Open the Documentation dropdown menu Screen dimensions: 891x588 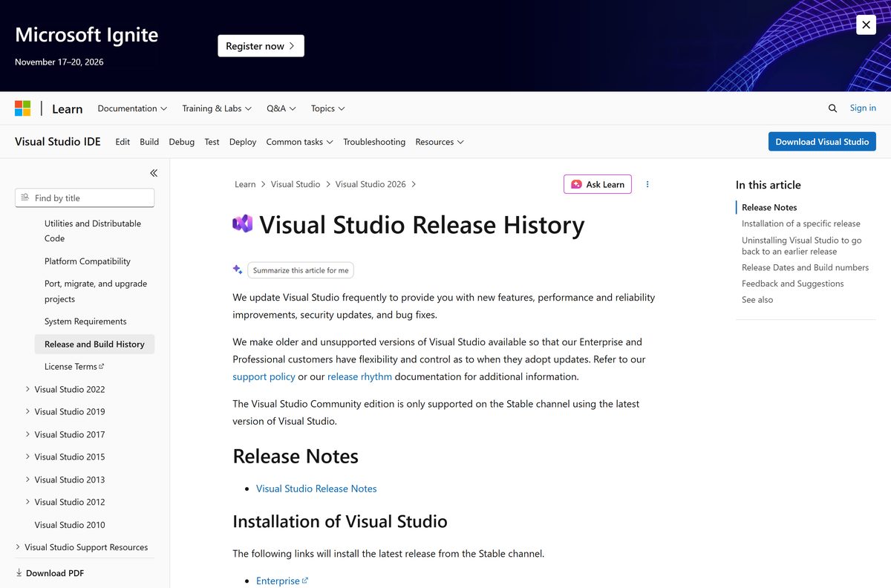[132, 108]
